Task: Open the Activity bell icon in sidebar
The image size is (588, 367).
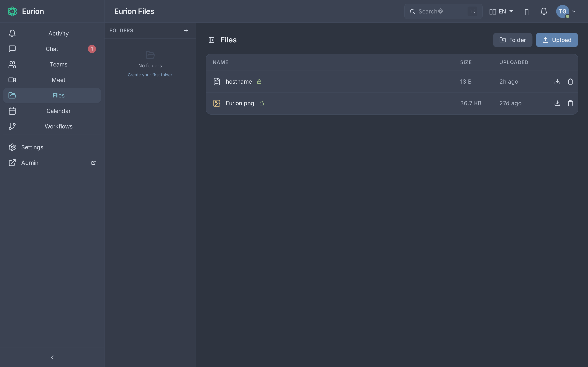Action: pyautogui.click(x=12, y=33)
